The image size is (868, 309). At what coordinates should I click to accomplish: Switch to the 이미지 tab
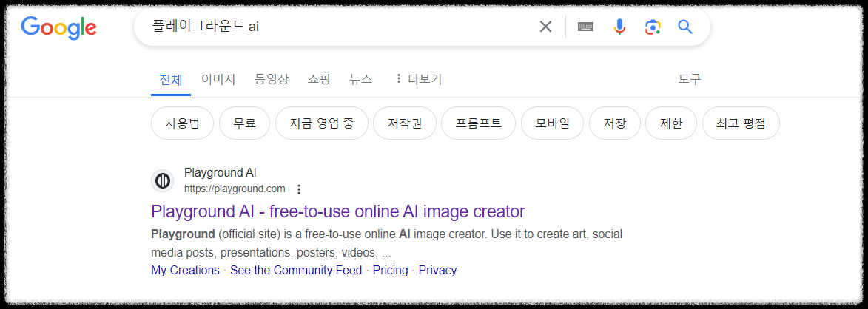(x=218, y=79)
